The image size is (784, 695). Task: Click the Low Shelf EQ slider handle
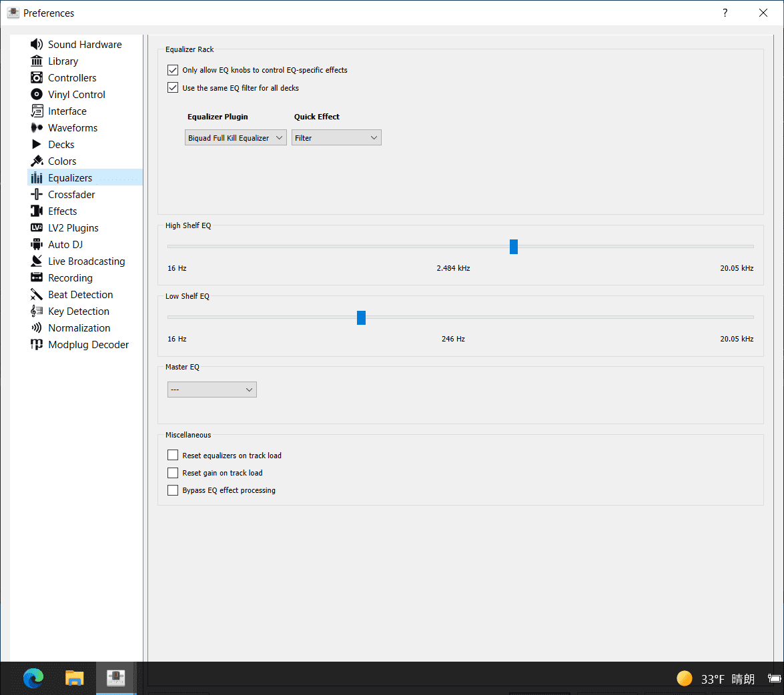click(361, 317)
